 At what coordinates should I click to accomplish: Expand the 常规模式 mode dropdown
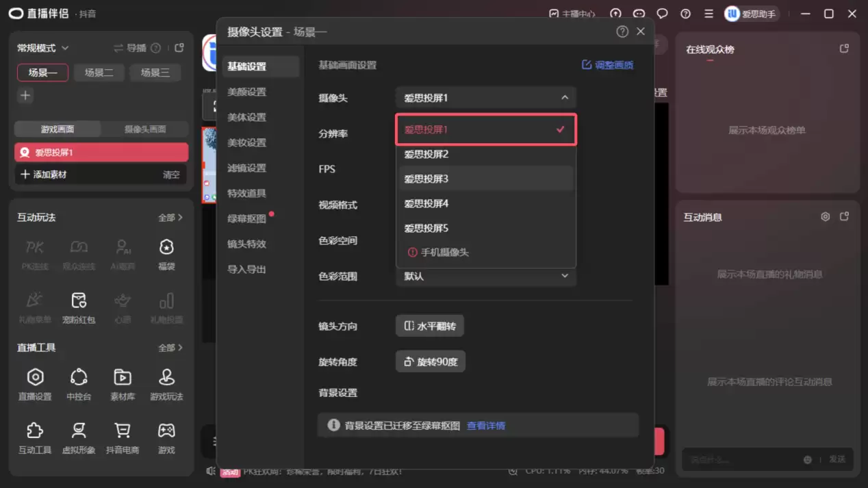point(43,48)
